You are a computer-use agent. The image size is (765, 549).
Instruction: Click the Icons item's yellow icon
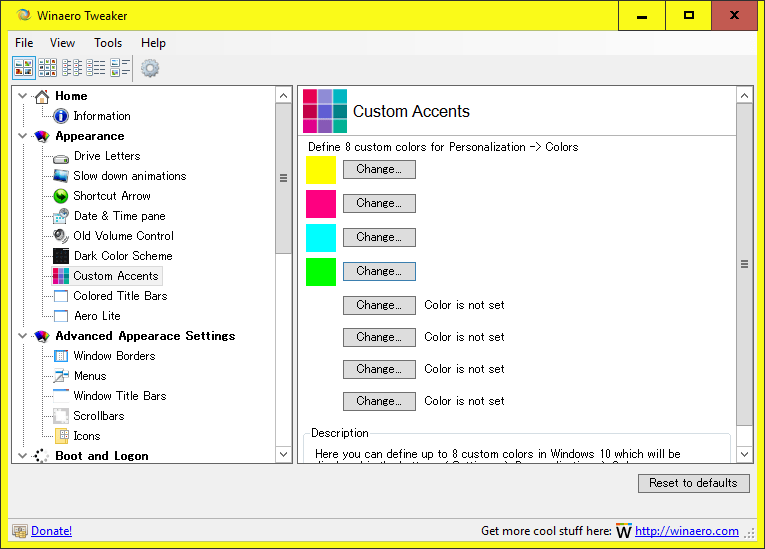(x=62, y=436)
